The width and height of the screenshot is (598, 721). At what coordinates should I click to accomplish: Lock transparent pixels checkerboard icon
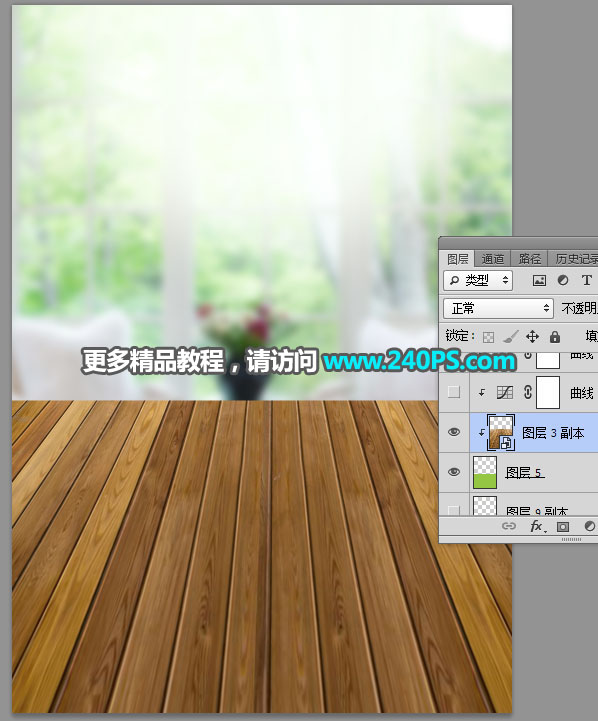click(488, 337)
